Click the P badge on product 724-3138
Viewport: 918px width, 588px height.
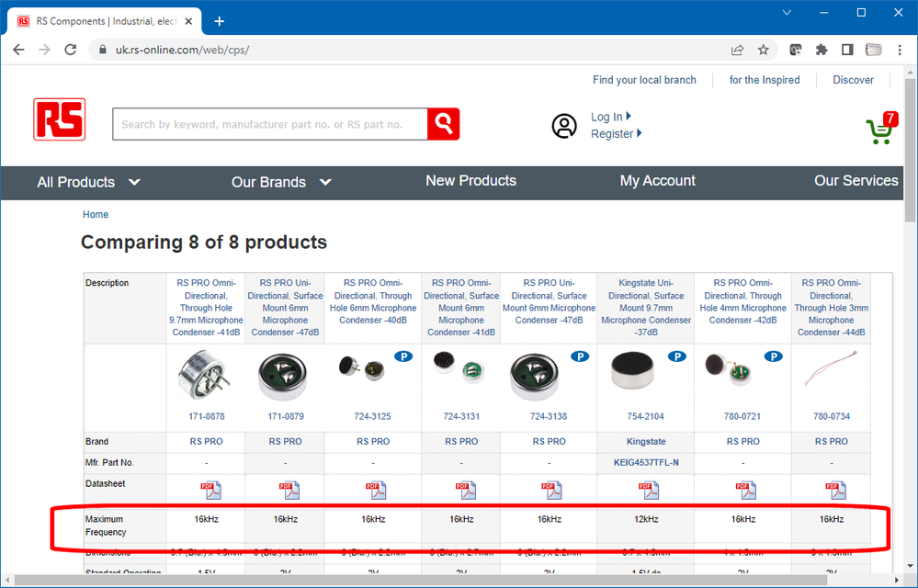[x=580, y=356]
